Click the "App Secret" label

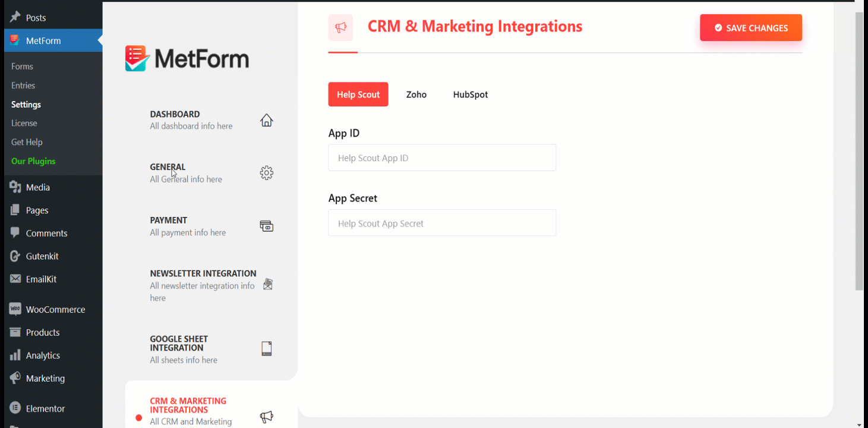353,198
